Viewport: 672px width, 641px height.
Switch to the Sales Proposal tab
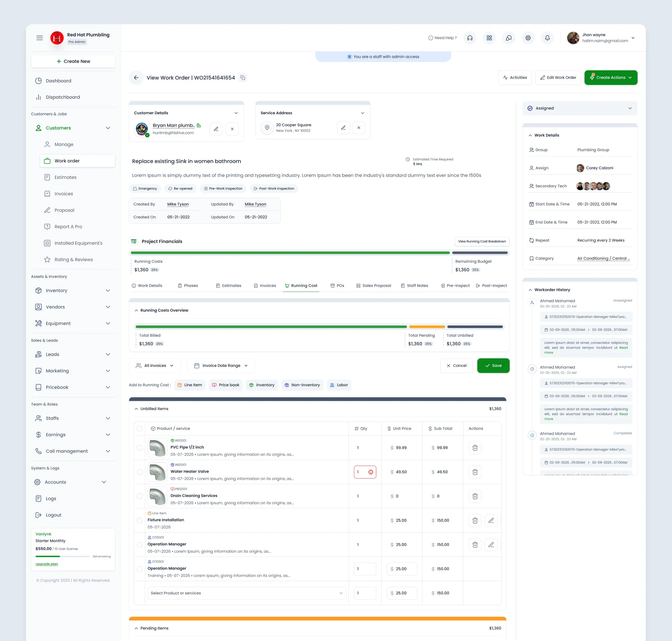[x=373, y=286]
